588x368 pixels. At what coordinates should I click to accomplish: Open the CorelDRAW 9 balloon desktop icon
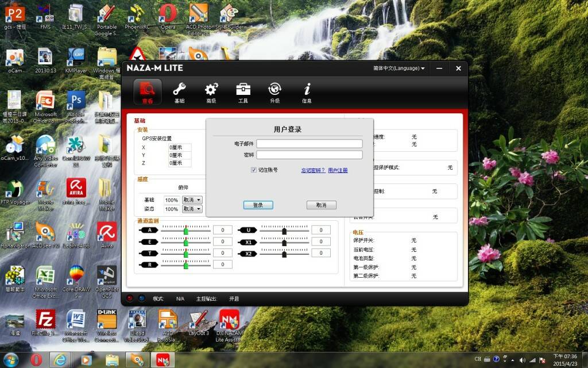pyautogui.click(x=76, y=282)
